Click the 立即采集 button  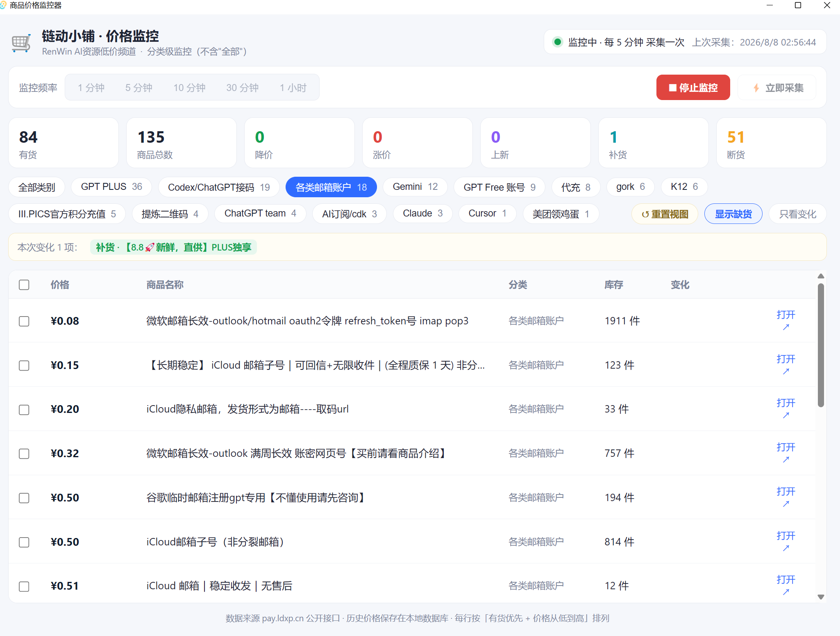click(778, 88)
